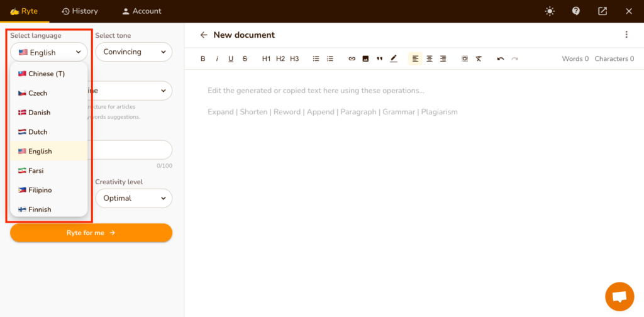The image size is (644, 317).
Task: Create a bulleted list
Action: [316, 59]
